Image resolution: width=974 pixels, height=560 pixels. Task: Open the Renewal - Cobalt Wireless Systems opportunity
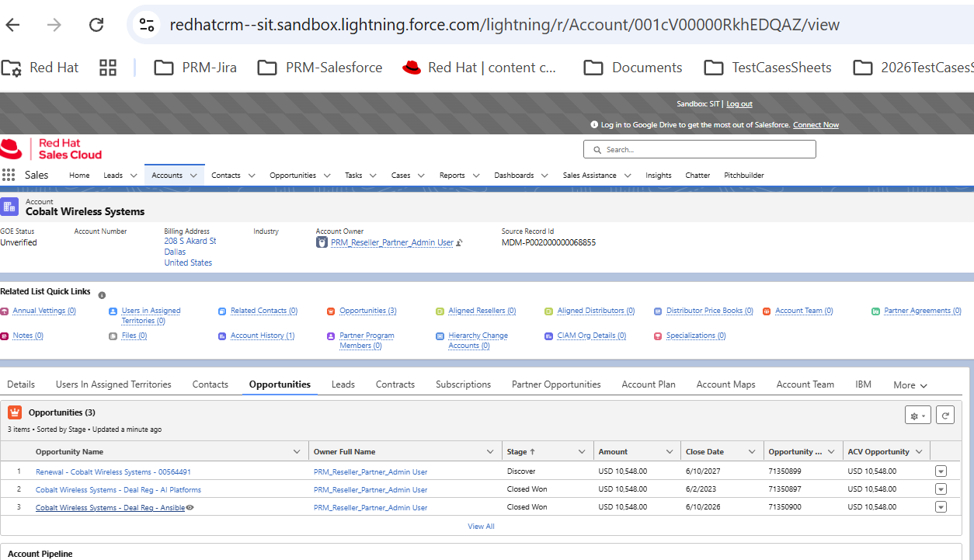click(113, 472)
